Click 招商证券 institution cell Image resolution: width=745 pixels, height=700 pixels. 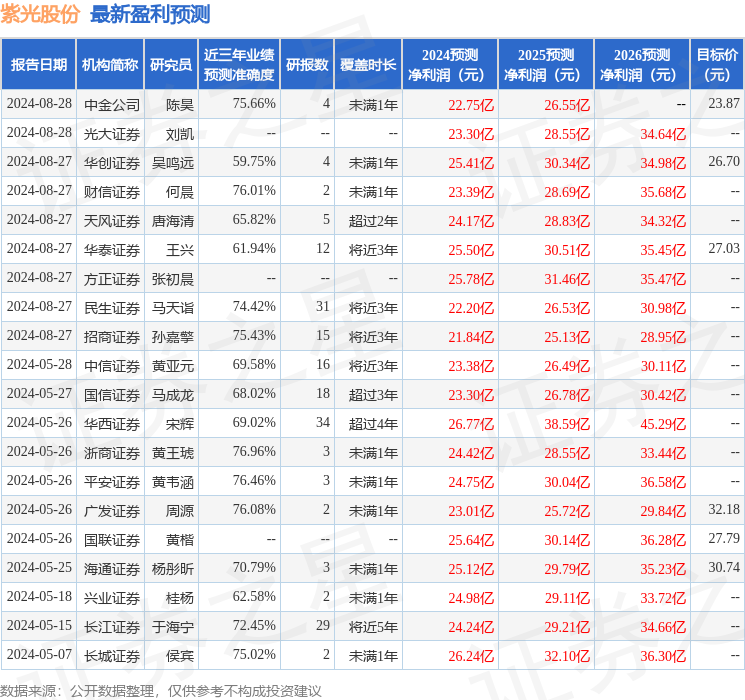(x=112, y=337)
